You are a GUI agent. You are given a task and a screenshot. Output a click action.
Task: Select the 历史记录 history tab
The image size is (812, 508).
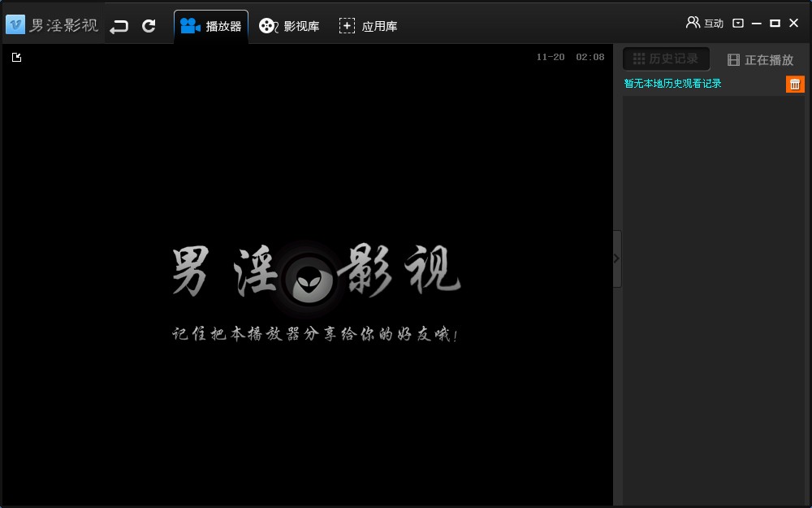tap(666, 59)
